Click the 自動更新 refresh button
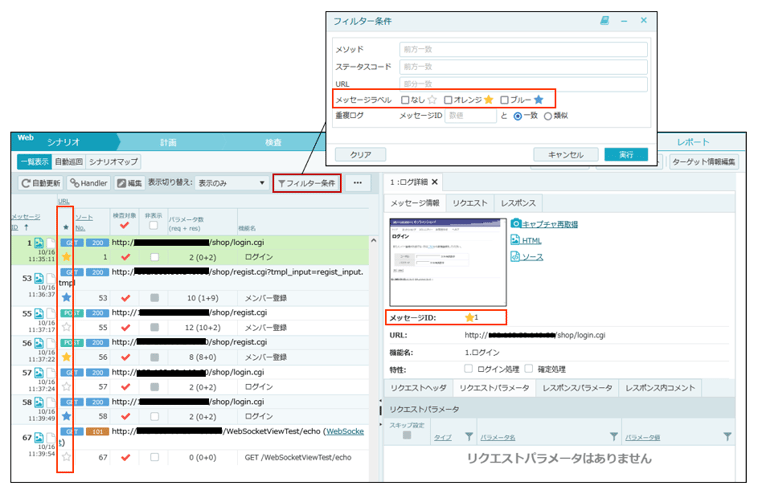The height and width of the screenshot is (490, 758). 41,183
